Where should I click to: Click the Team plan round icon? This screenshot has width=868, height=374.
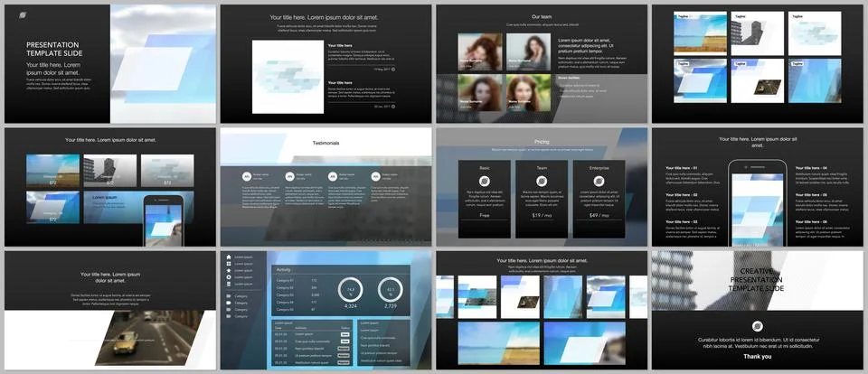click(542, 181)
